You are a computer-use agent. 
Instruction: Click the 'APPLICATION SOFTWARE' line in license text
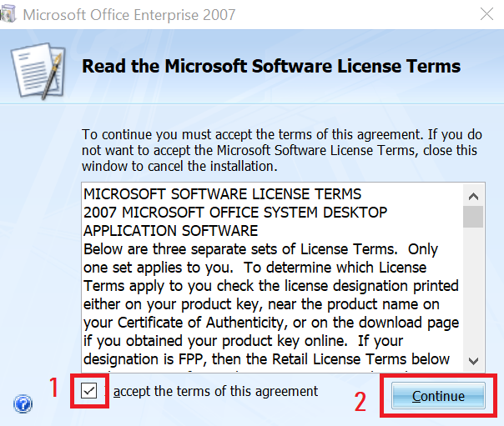(171, 230)
